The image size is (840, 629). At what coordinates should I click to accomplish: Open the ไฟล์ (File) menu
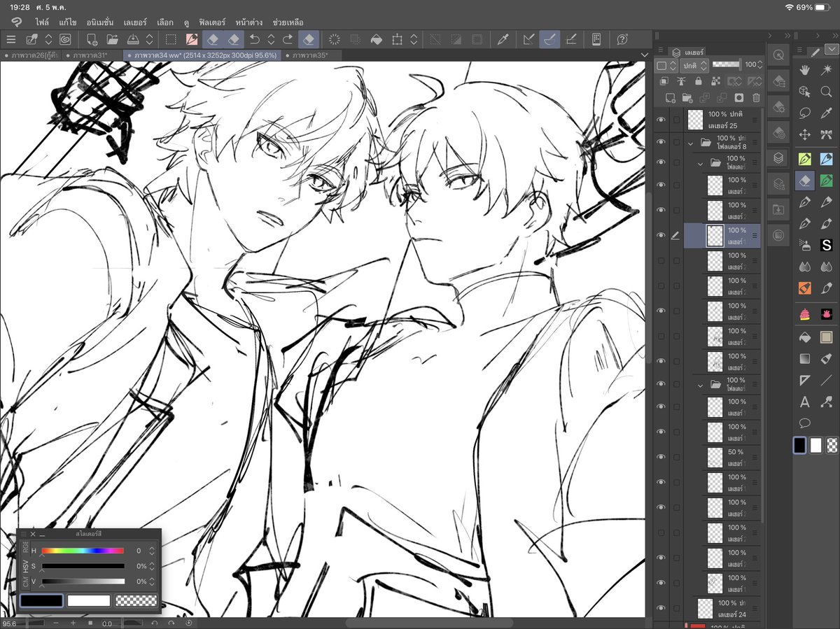point(42,22)
